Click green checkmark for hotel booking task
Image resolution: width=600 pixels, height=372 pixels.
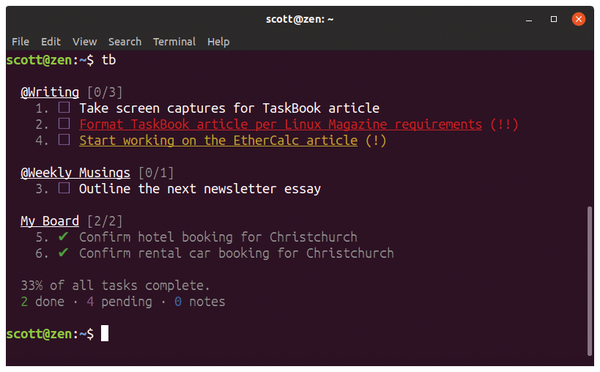coord(63,237)
